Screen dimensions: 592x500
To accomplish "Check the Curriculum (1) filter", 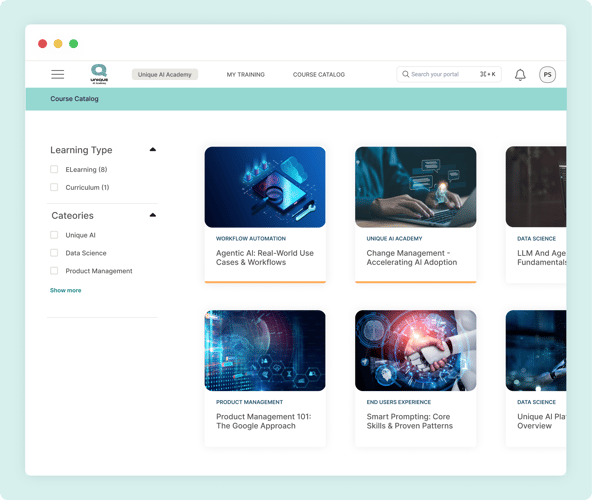I will 54,187.
